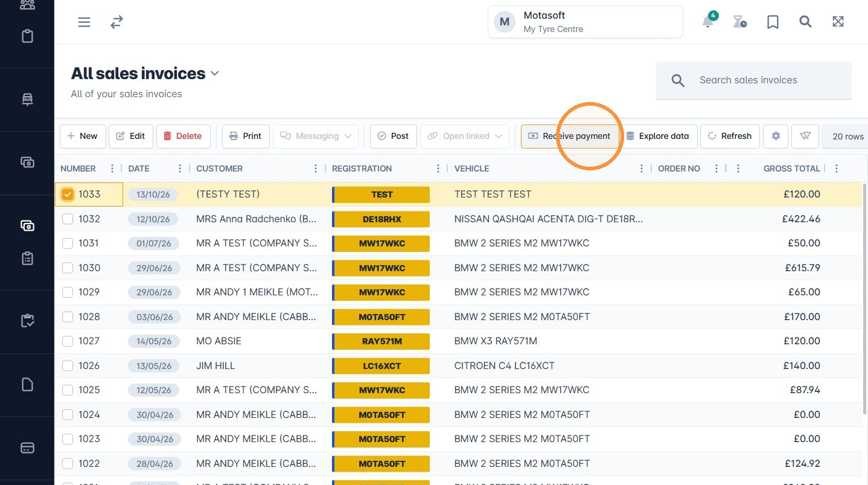Expand the Open linked dropdown
868x485 pixels.
coord(465,136)
